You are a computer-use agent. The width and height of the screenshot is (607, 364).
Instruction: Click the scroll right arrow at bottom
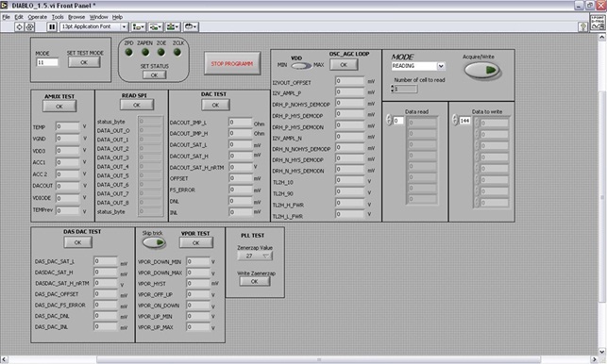tap(594, 359)
